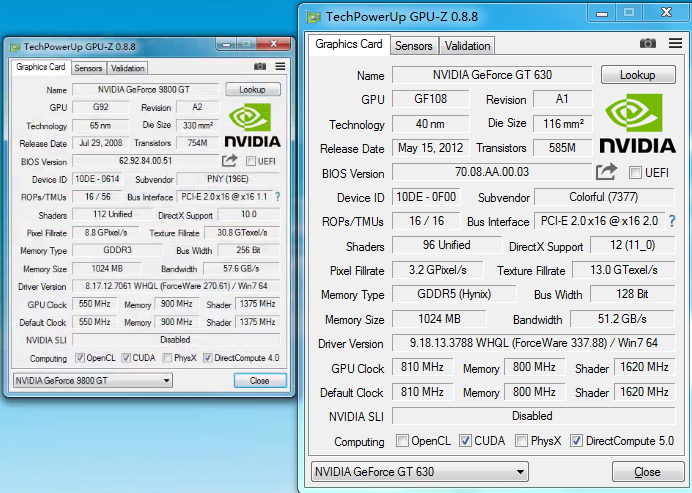The width and height of the screenshot is (692, 493).
Task: Toggle PhysX checkbox in GT 630 window
Action: point(521,440)
